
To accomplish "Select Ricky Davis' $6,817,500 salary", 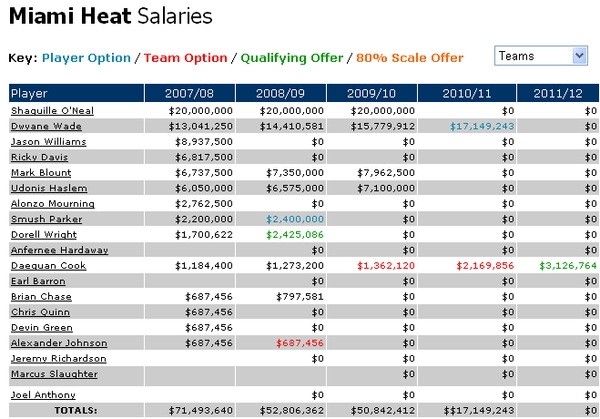I will 204,157.
